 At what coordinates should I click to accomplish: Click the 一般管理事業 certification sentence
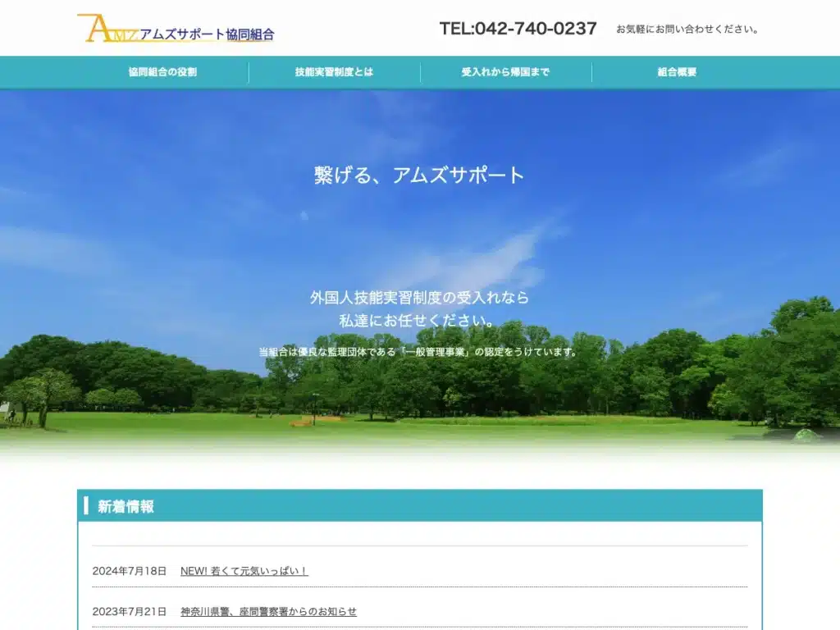[x=419, y=352]
